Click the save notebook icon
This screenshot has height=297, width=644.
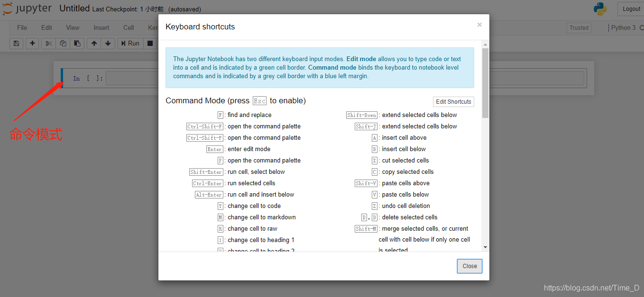[16, 43]
